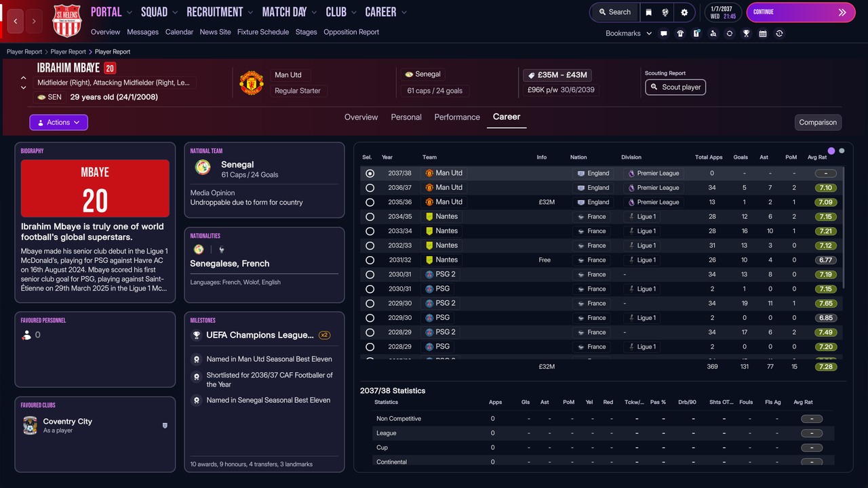The image size is (868, 488).
Task: Open the Actions dropdown button
Action: pyautogui.click(x=58, y=123)
